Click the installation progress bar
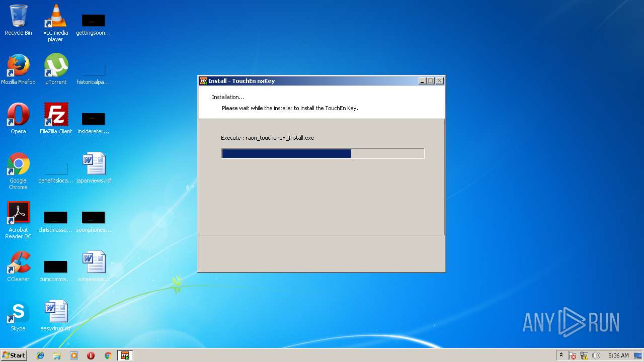 pyautogui.click(x=323, y=153)
